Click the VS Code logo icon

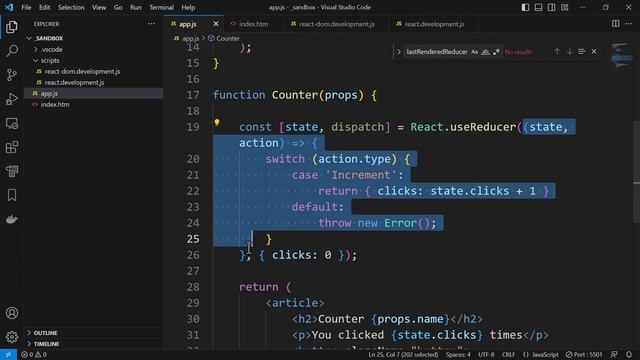click(9, 7)
